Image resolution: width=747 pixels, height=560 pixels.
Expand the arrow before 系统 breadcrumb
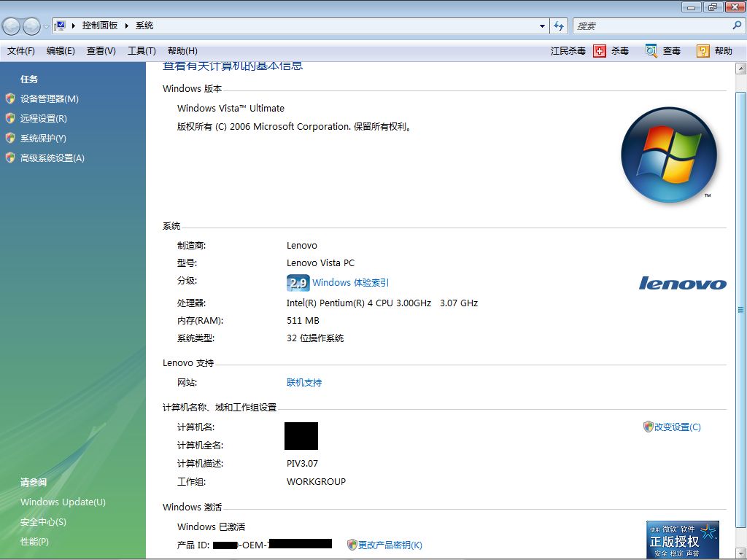point(127,26)
